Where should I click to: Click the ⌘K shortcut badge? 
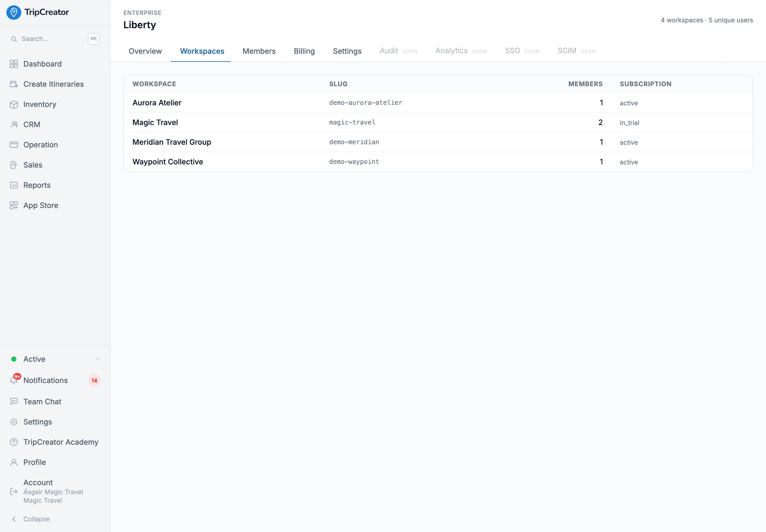coord(94,39)
